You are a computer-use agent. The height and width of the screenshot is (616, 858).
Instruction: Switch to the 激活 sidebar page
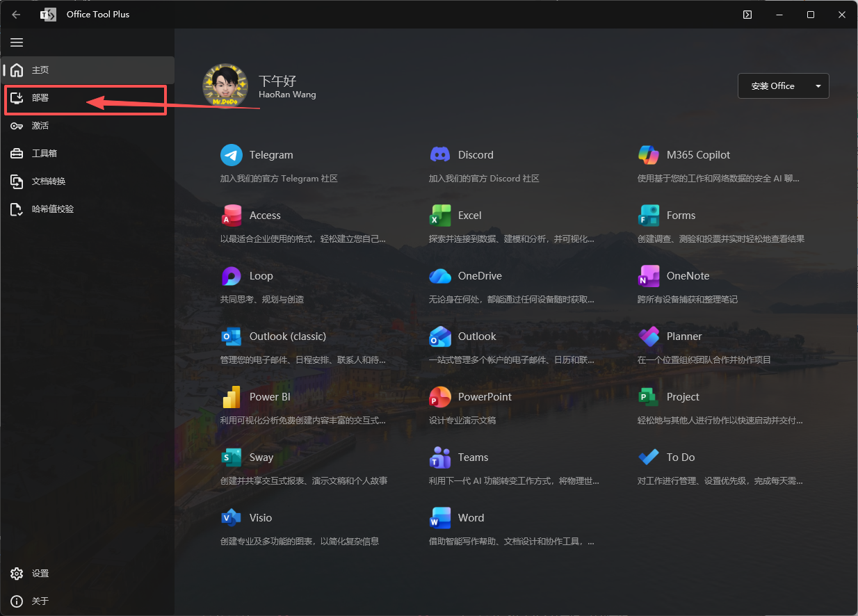coord(40,126)
